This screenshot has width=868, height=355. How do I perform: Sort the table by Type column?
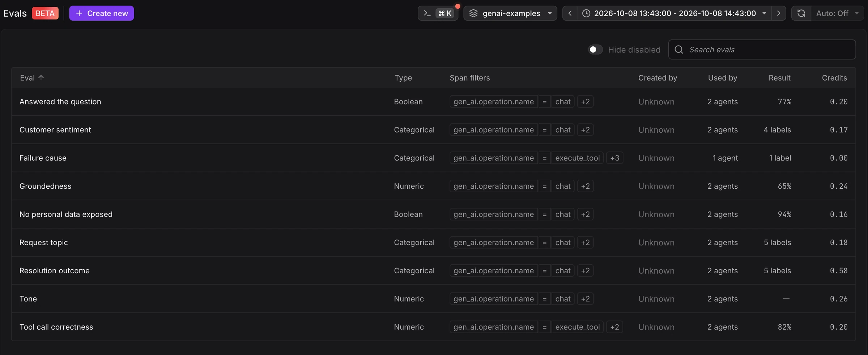[x=403, y=78]
